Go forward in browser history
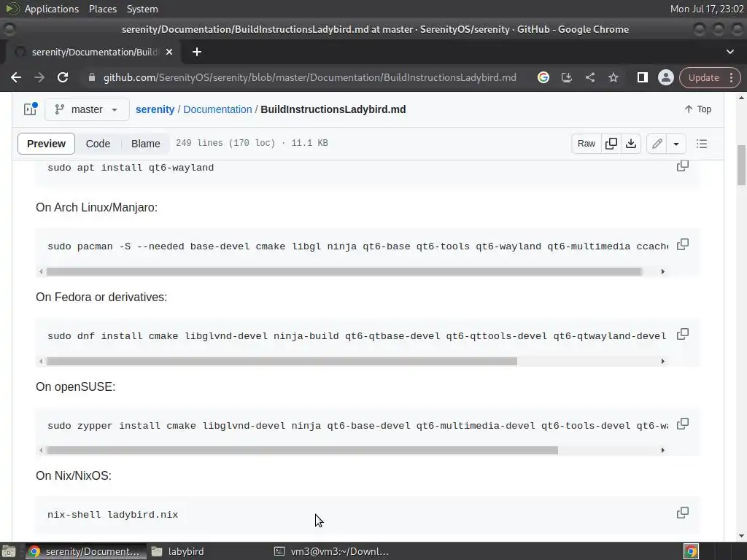747x560 pixels. coord(39,77)
